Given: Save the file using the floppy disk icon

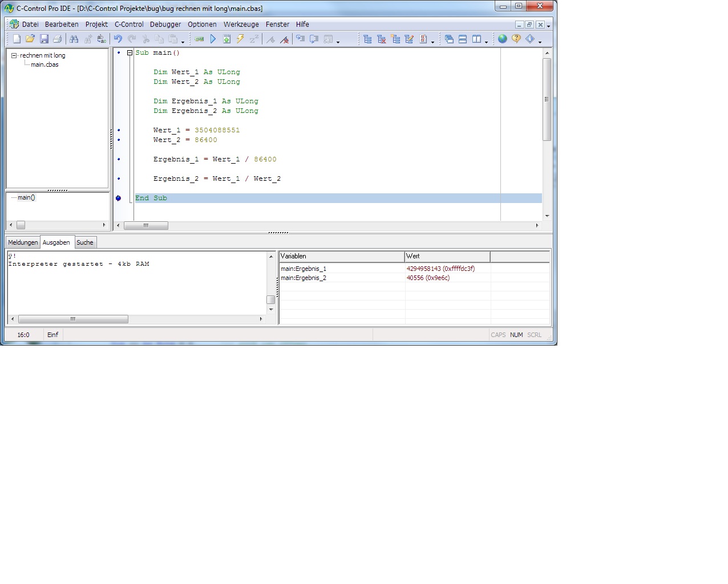Looking at the screenshot, I should point(44,39).
